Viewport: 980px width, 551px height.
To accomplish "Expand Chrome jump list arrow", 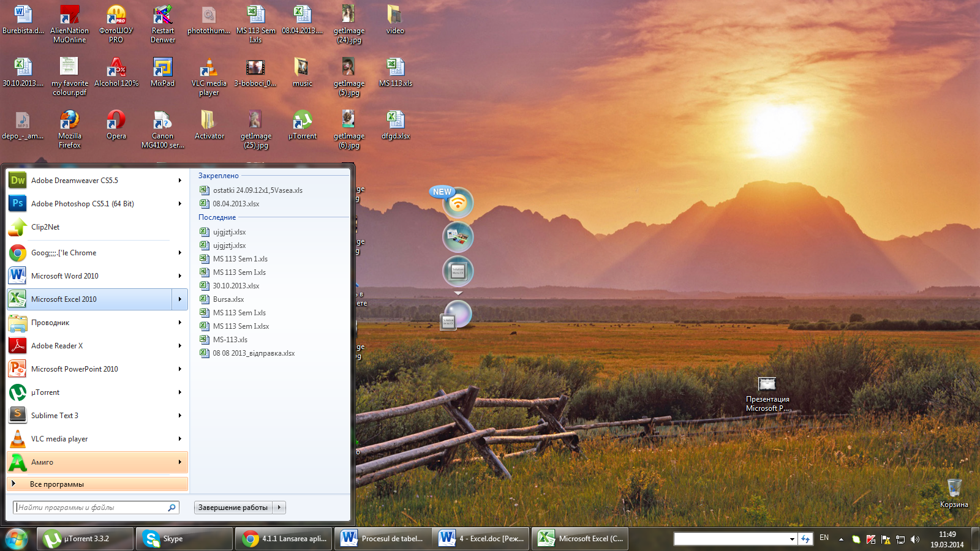I will click(x=180, y=253).
